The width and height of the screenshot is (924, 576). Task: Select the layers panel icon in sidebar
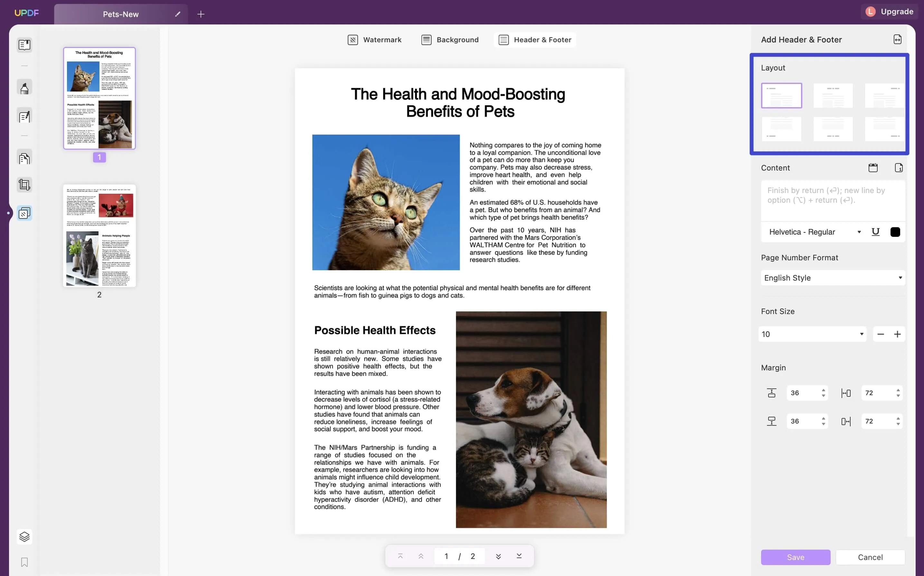[x=23, y=537]
